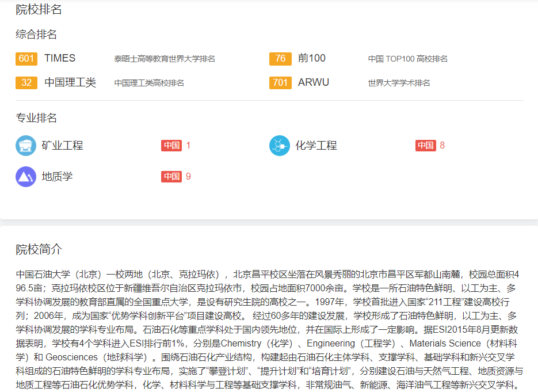
Task: Click rank number 1 for 矿业工程
Action: pos(188,146)
